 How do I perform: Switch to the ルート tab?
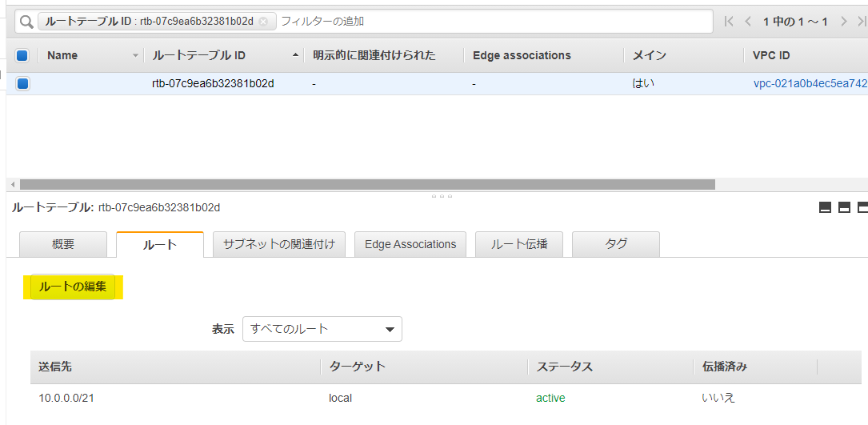coord(160,244)
